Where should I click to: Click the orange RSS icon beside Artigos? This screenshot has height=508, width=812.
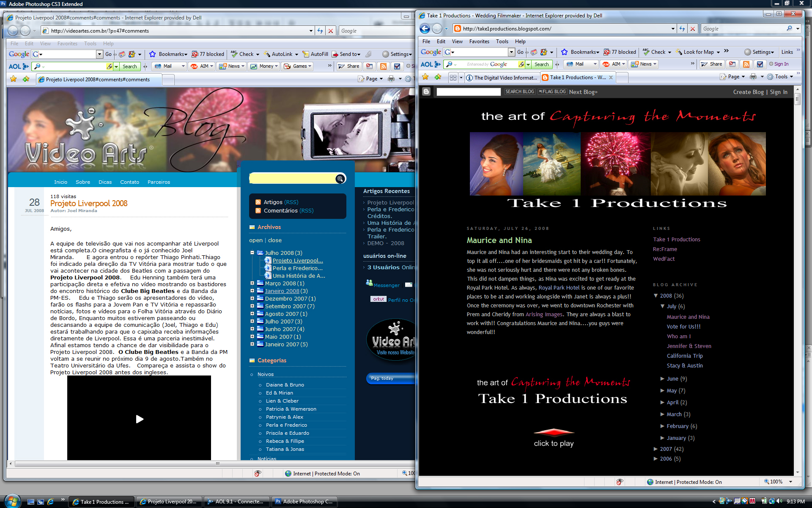pos(258,202)
